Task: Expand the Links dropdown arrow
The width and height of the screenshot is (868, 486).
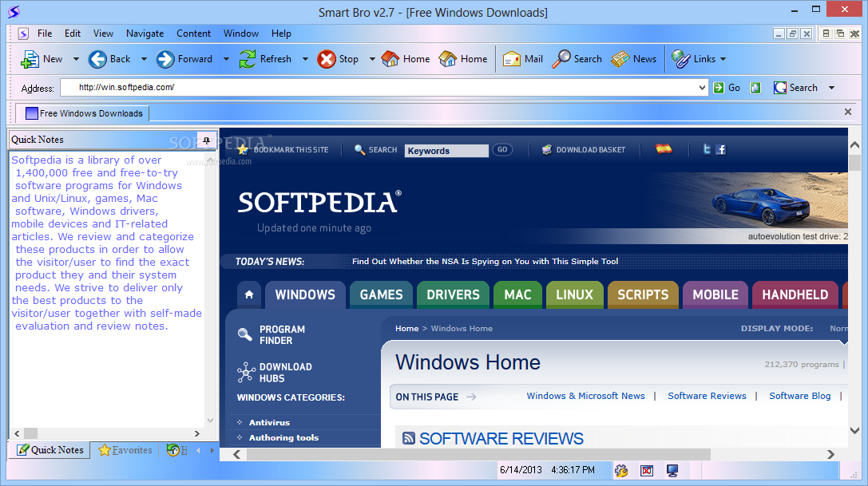Action: tap(723, 59)
